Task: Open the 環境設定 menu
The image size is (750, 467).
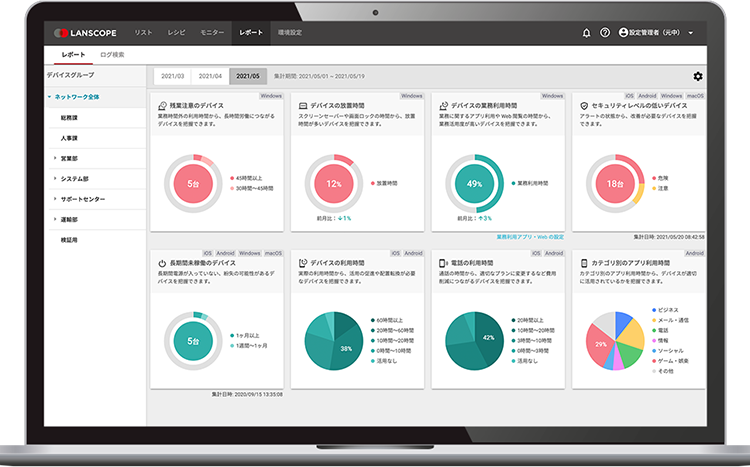Action: pos(290,33)
